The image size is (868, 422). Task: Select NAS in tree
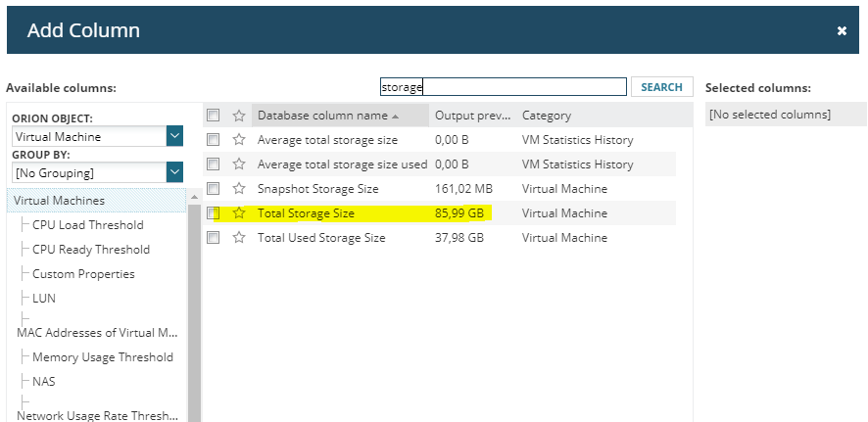click(x=44, y=382)
